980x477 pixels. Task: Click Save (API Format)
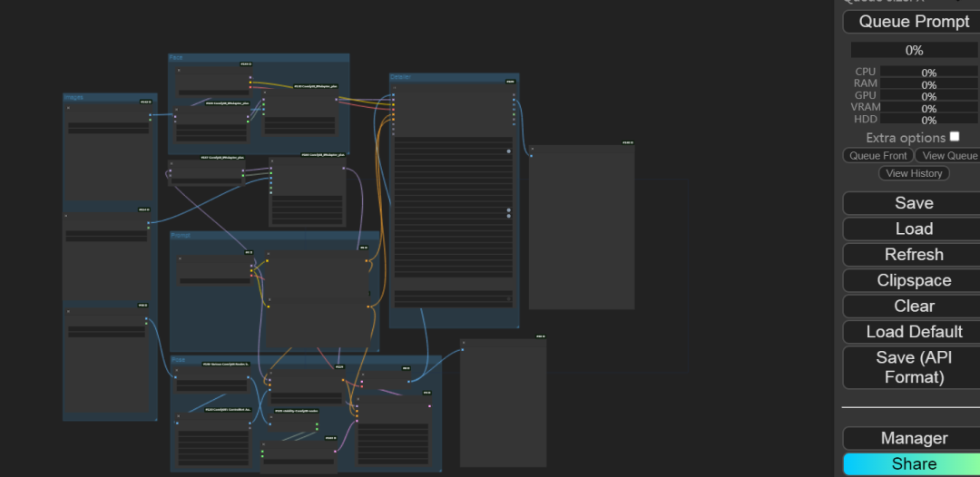point(913,368)
